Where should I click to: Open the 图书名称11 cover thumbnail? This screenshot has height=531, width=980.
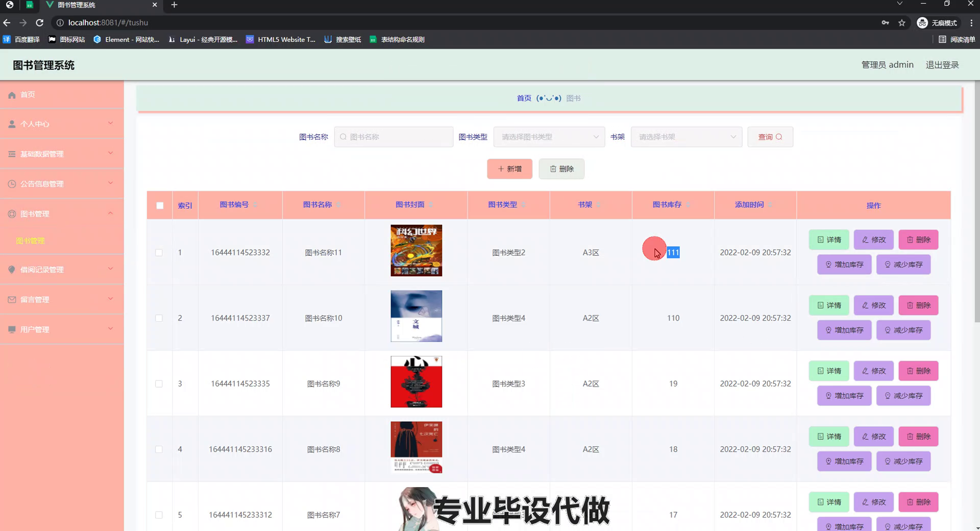pyautogui.click(x=416, y=251)
